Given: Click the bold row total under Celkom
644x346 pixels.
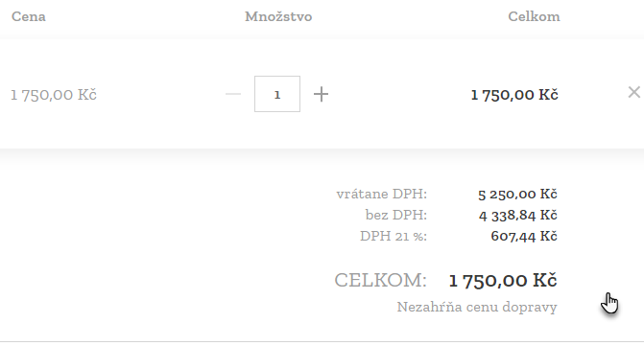Looking at the screenshot, I should click(x=514, y=95).
